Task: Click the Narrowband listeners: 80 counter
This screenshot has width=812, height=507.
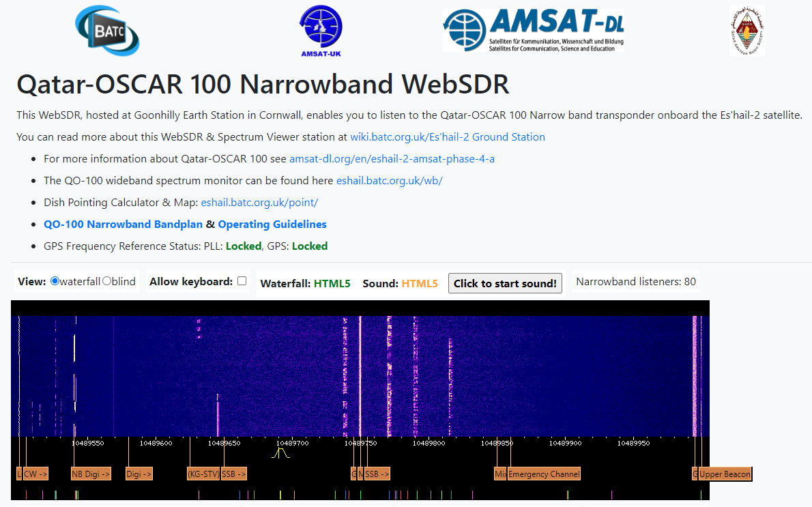Action: tap(636, 281)
